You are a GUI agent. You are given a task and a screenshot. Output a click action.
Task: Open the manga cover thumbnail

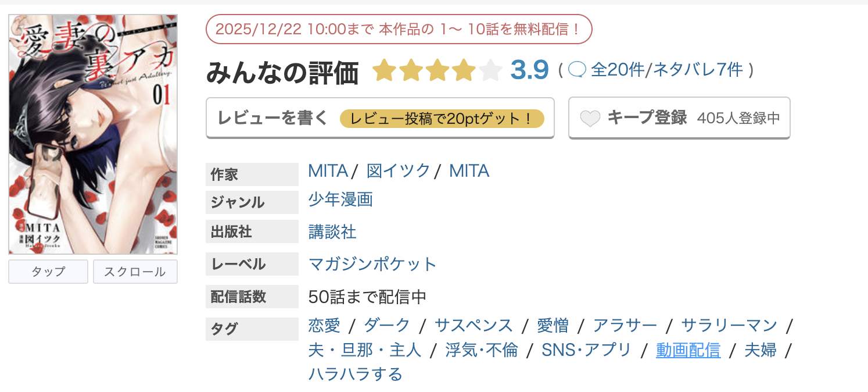(92, 133)
